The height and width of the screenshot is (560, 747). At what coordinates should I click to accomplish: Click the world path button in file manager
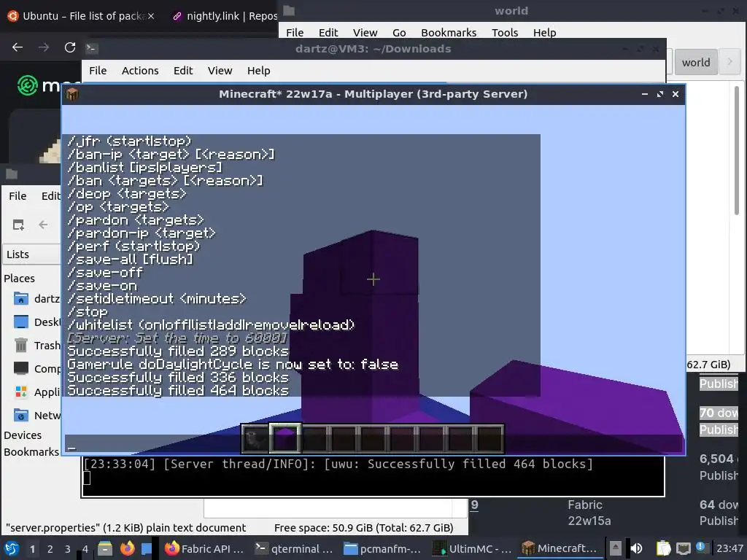click(695, 63)
